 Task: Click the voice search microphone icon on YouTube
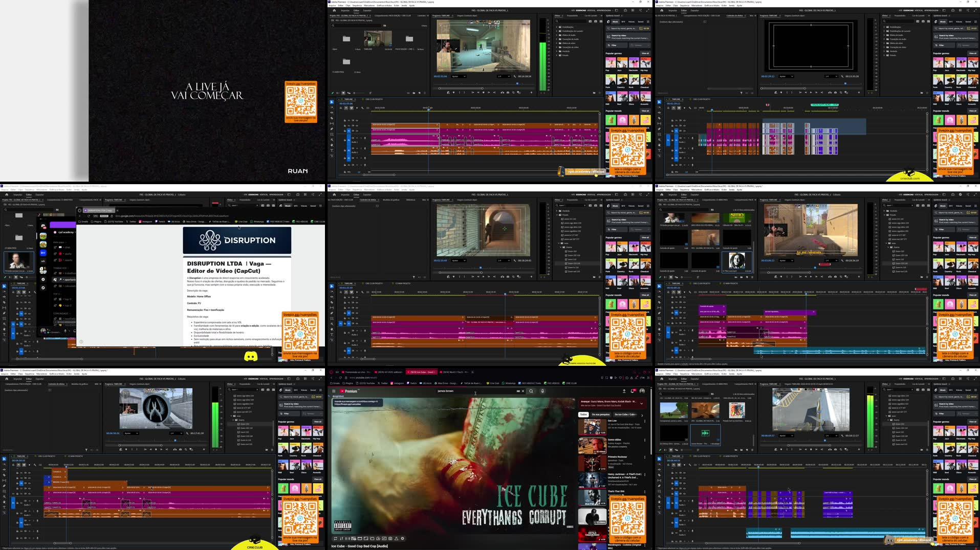(x=541, y=392)
